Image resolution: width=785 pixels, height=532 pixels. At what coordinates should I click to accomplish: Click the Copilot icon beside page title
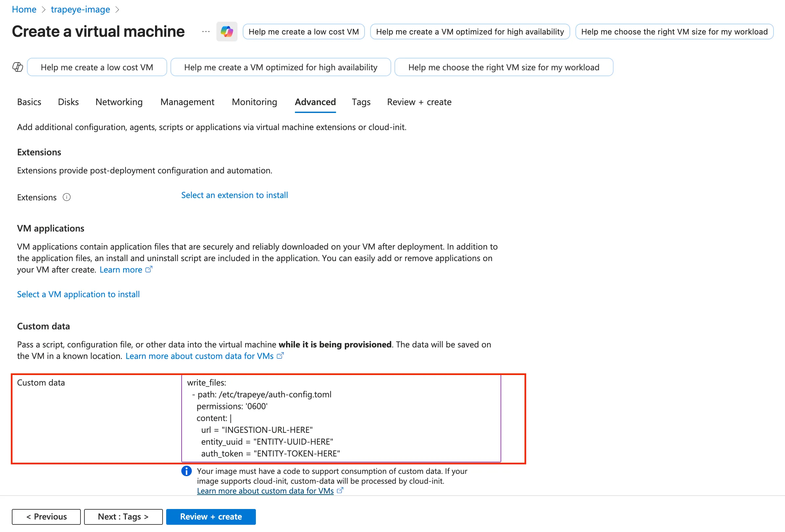[227, 32]
